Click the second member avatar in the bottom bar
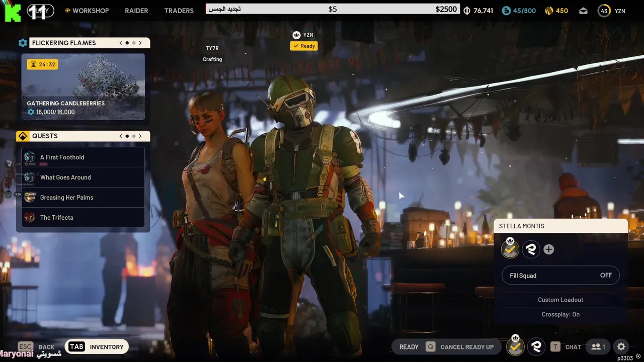This screenshot has height=362, width=644. click(x=536, y=346)
